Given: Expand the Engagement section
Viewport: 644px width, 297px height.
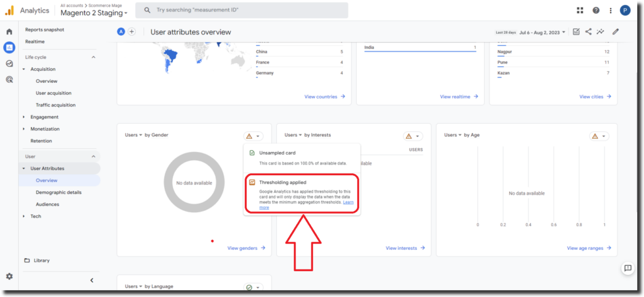Looking at the screenshot, I should (44, 117).
